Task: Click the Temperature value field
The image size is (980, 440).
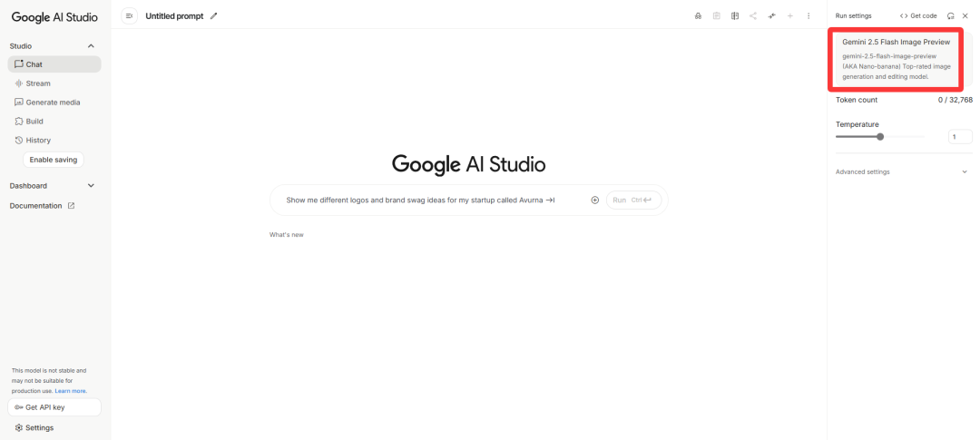Action: [960, 137]
